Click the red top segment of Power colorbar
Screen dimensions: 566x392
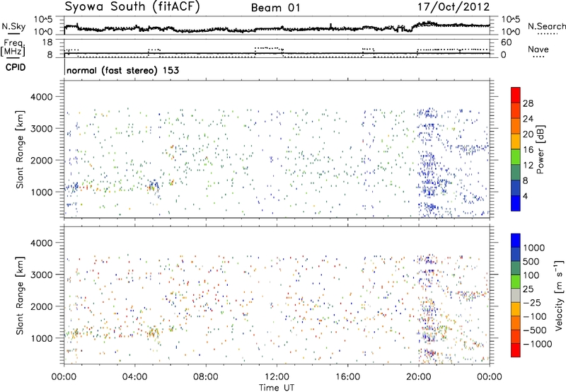click(516, 95)
